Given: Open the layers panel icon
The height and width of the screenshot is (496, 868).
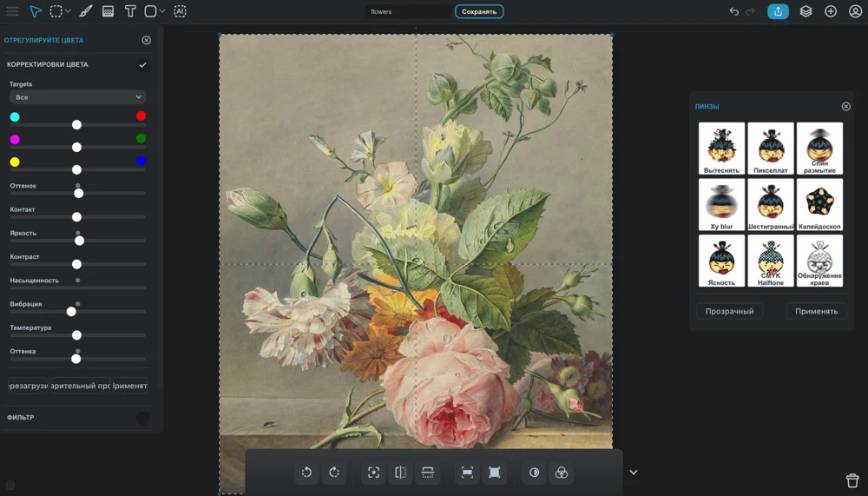Looking at the screenshot, I should (806, 11).
